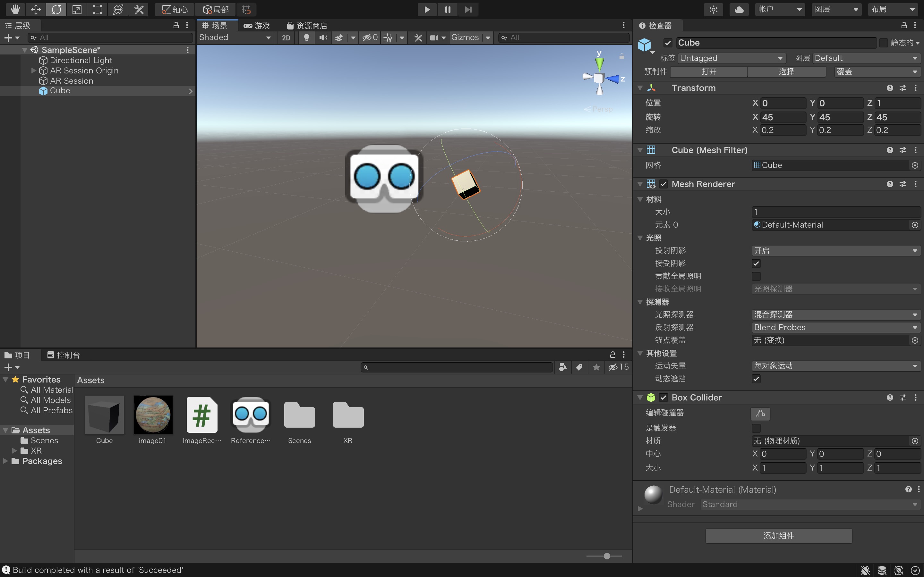
Task: Toggle the Static checkbox for Cube
Action: click(x=883, y=43)
